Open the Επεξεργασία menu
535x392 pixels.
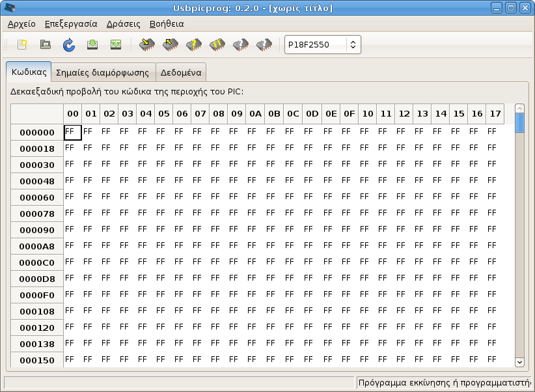click(x=71, y=23)
